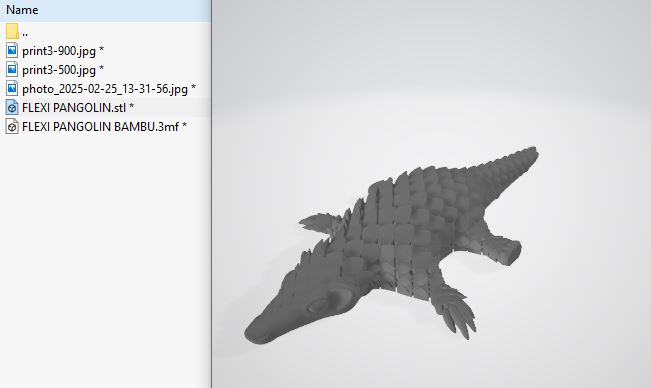651x388 pixels.
Task: Select file name FLEXI PANGOLIN.stl
Action: (x=78, y=107)
